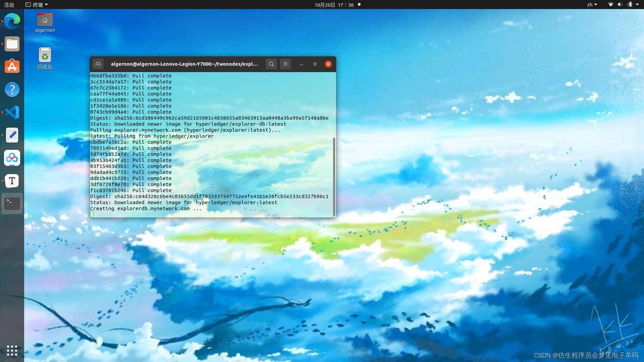Open Files manager in dock
This screenshot has width=644, height=362.
pyautogui.click(x=12, y=44)
